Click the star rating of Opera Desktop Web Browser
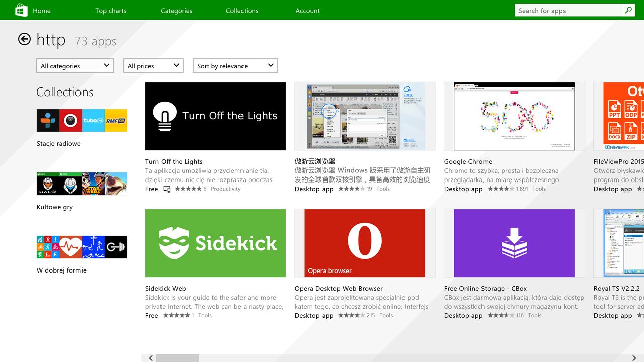Screen dimensions: 644x362 click(x=351, y=315)
